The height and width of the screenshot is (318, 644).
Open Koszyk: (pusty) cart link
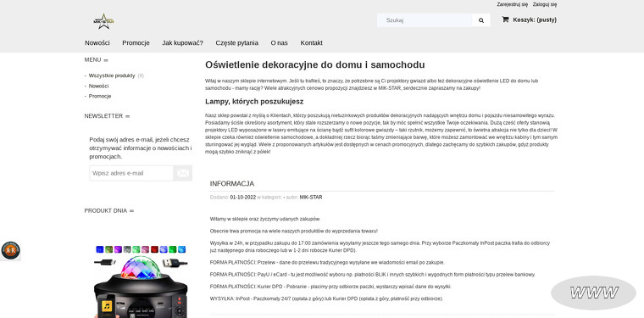click(x=535, y=20)
